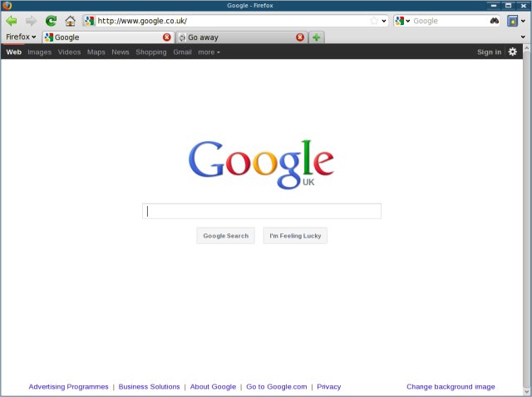The image size is (532, 397).
Task: Open News in the Google bar
Action: (121, 51)
